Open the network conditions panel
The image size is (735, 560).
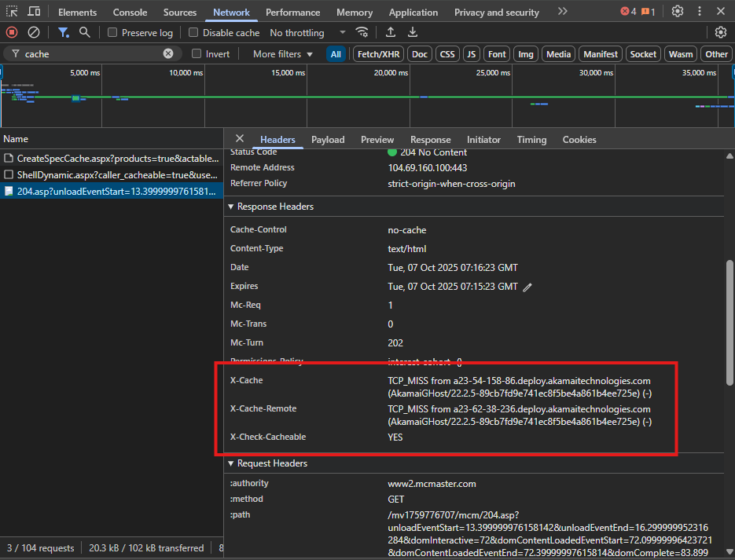click(x=362, y=32)
